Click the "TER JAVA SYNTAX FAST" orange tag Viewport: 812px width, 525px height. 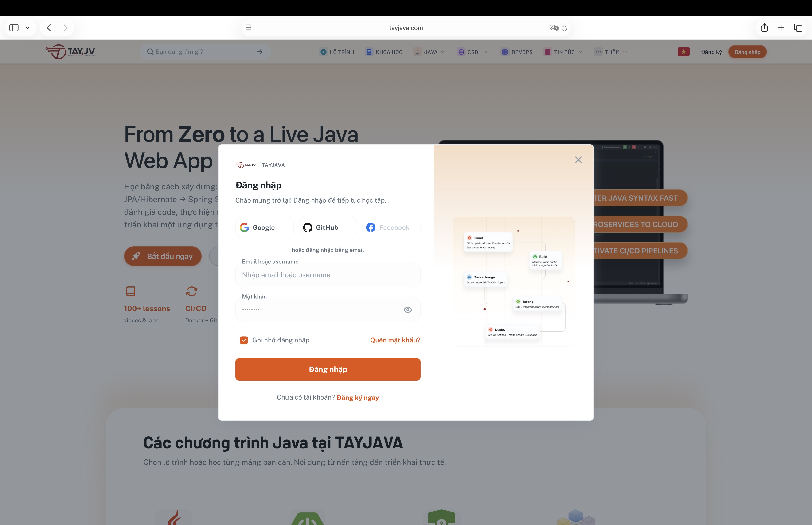(641, 198)
